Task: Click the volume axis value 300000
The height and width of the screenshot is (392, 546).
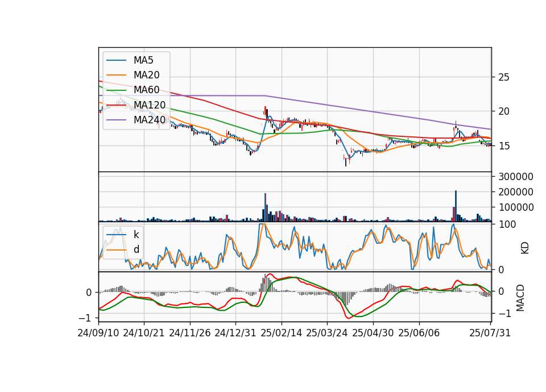Action: (x=516, y=177)
